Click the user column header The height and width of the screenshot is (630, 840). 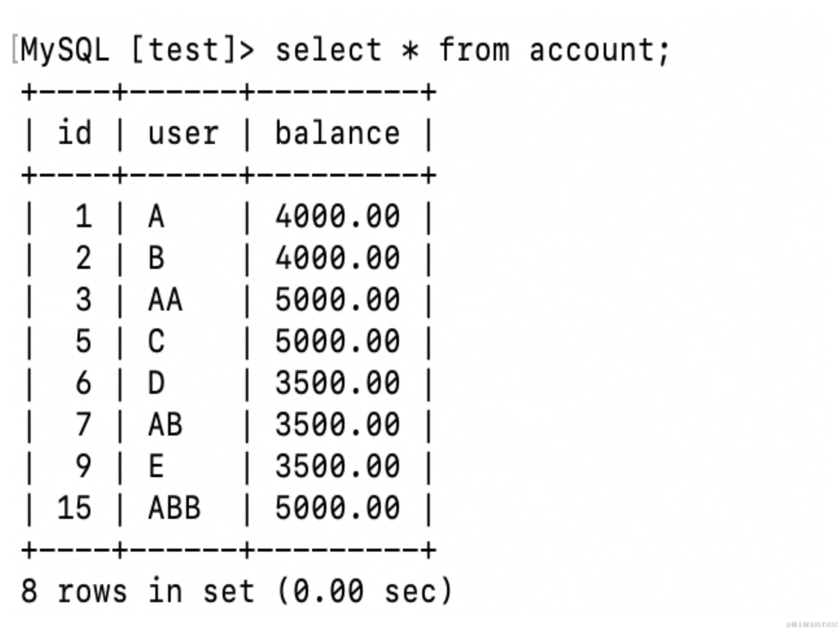pos(183,134)
